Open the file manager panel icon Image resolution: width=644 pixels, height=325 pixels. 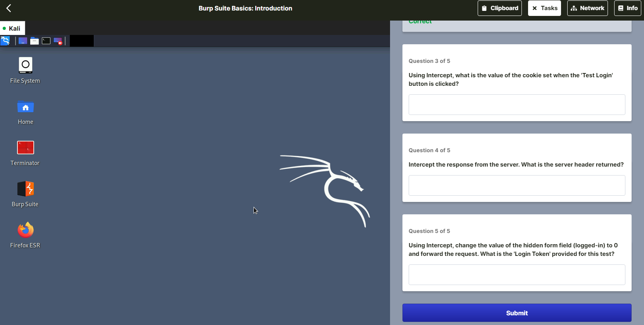pos(35,41)
